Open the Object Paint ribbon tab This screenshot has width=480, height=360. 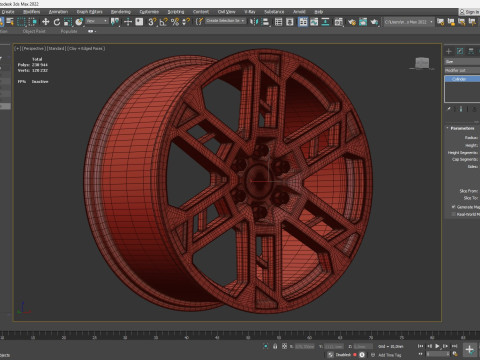click(x=34, y=31)
